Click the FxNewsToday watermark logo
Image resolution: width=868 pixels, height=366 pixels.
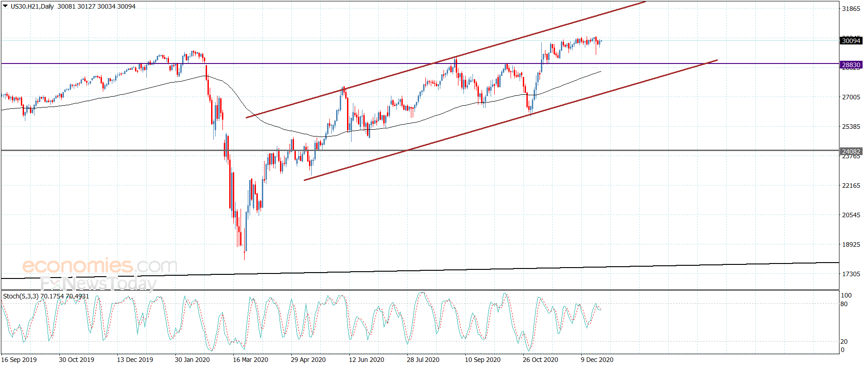pos(98,284)
